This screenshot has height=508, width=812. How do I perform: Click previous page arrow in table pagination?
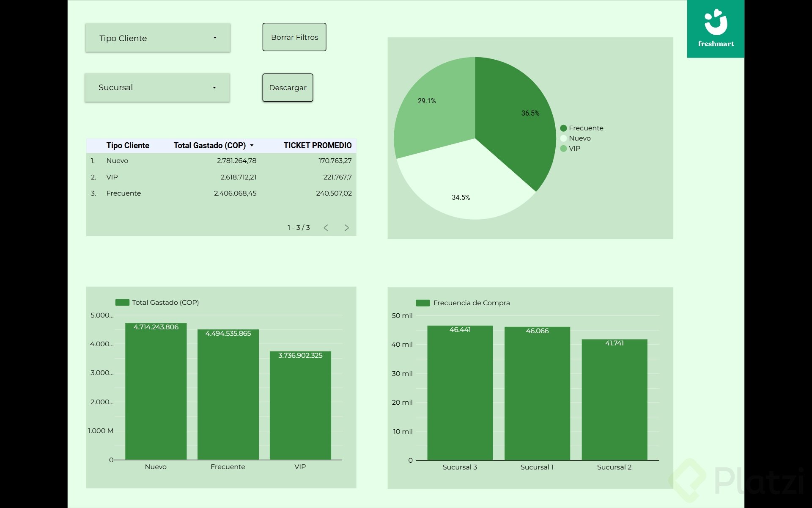(x=326, y=228)
